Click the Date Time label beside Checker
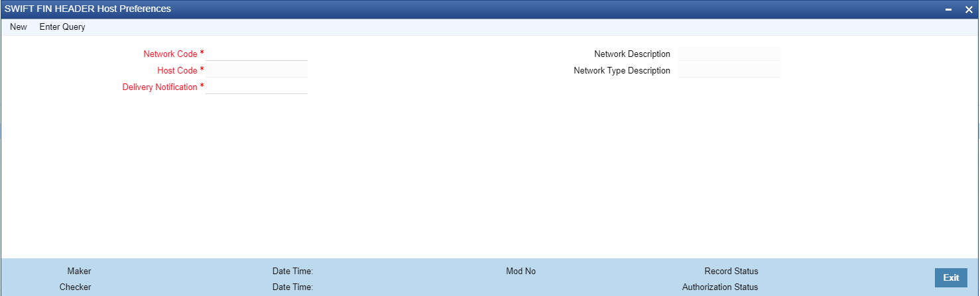Screen dimensions: 980x296 292,287
